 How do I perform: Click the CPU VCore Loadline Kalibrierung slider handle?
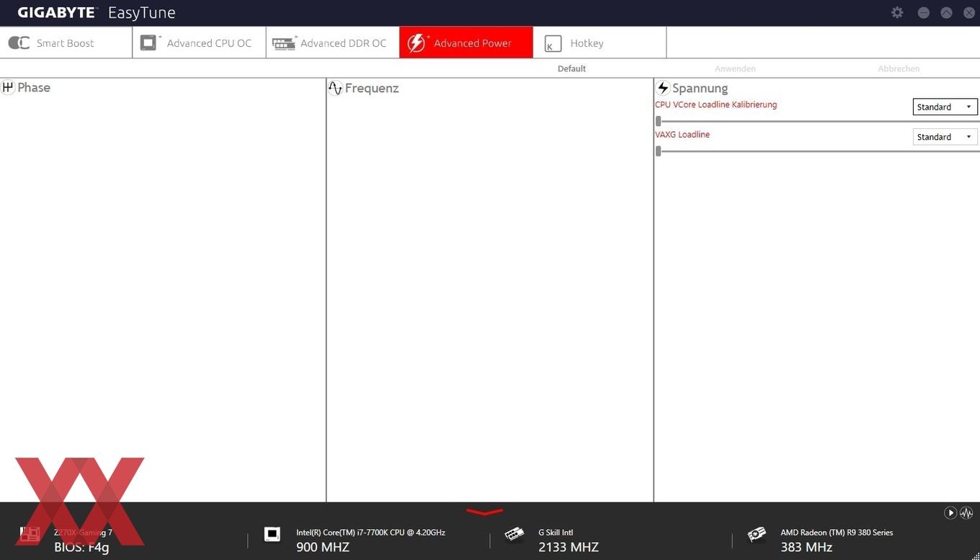pyautogui.click(x=658, y=121)
